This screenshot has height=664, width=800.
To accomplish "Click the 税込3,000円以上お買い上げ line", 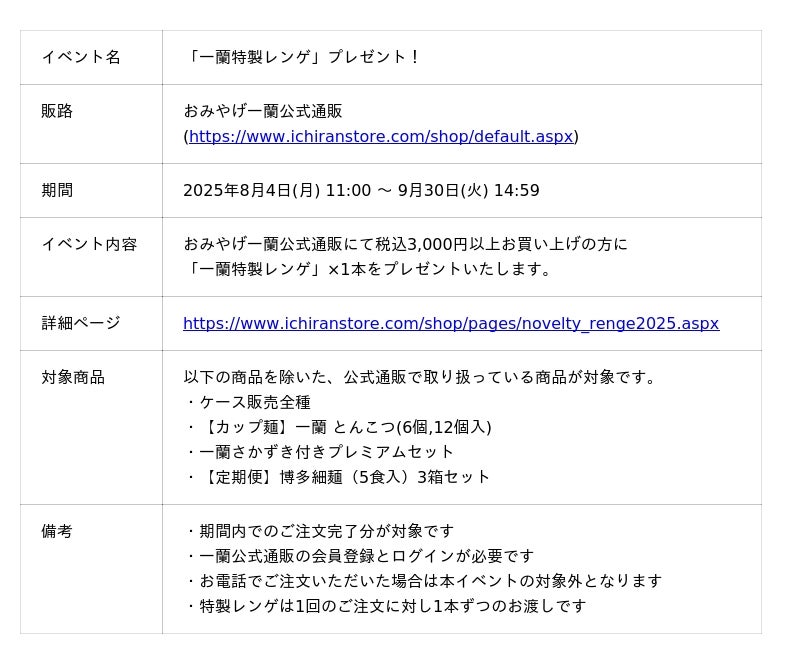I will pos(405,244).
